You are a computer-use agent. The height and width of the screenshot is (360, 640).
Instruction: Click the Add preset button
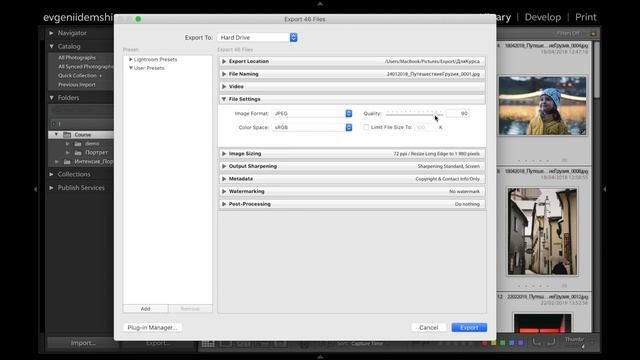click(x=146, y=309)
